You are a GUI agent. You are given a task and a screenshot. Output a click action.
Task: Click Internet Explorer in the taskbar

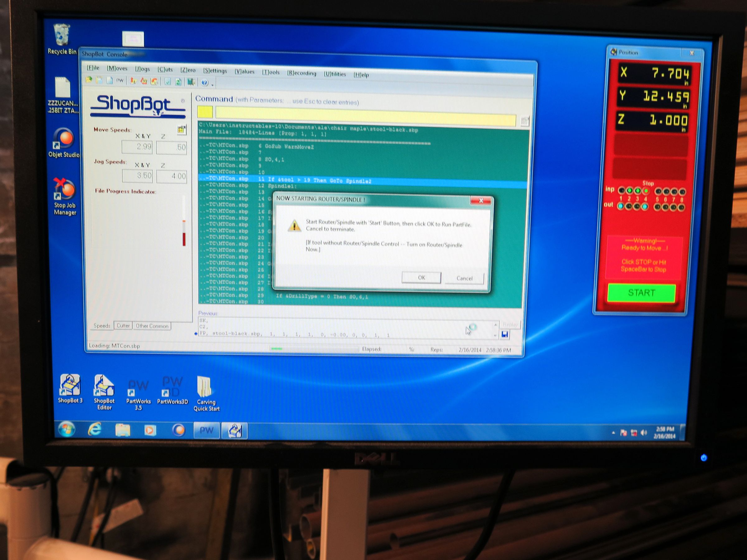point(95,430)
